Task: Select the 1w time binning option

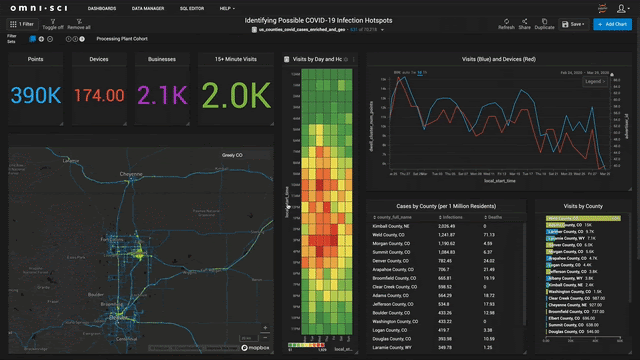Action: [x=413, y=72]
